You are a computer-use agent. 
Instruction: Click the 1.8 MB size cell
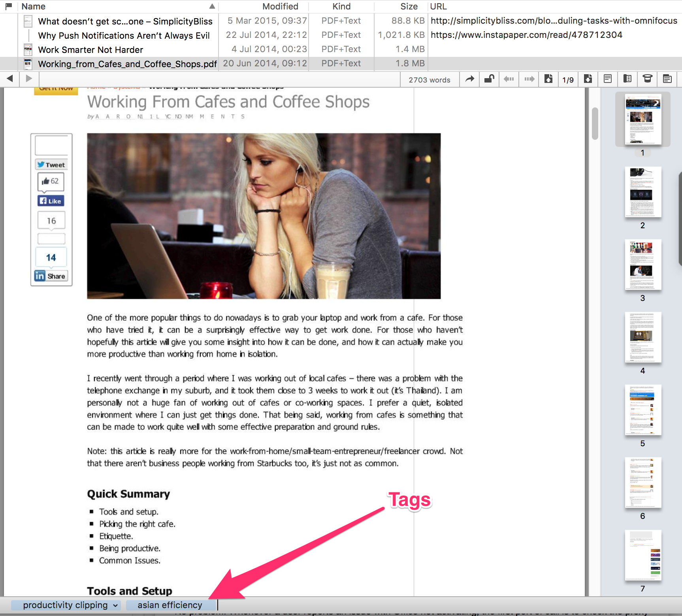[x=410, y=63]
